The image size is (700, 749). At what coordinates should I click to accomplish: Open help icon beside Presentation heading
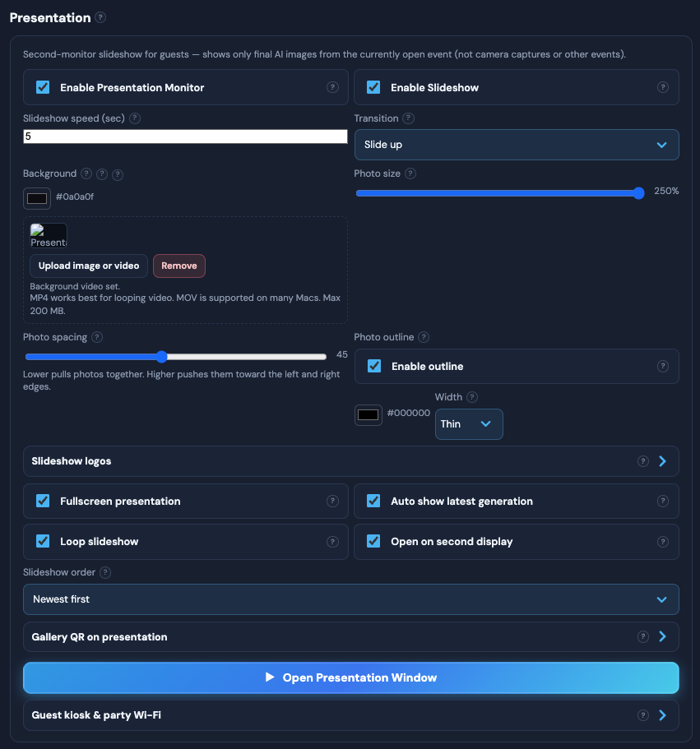pyautogui.click(x=100, y=17)
